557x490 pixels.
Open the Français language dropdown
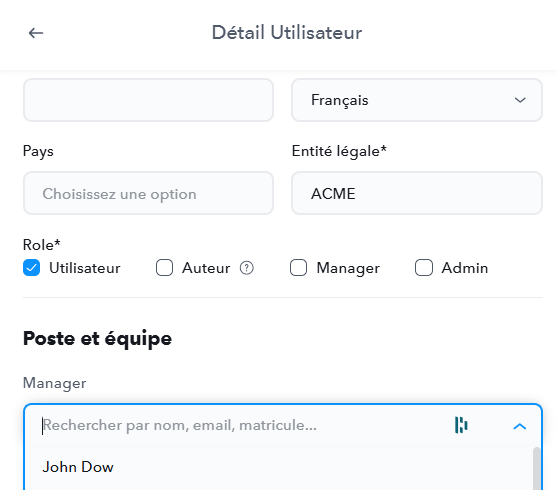click(417, 100)
